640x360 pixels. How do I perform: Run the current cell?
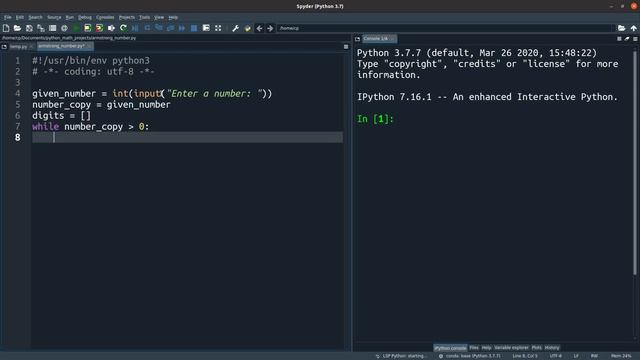[88, 28]
